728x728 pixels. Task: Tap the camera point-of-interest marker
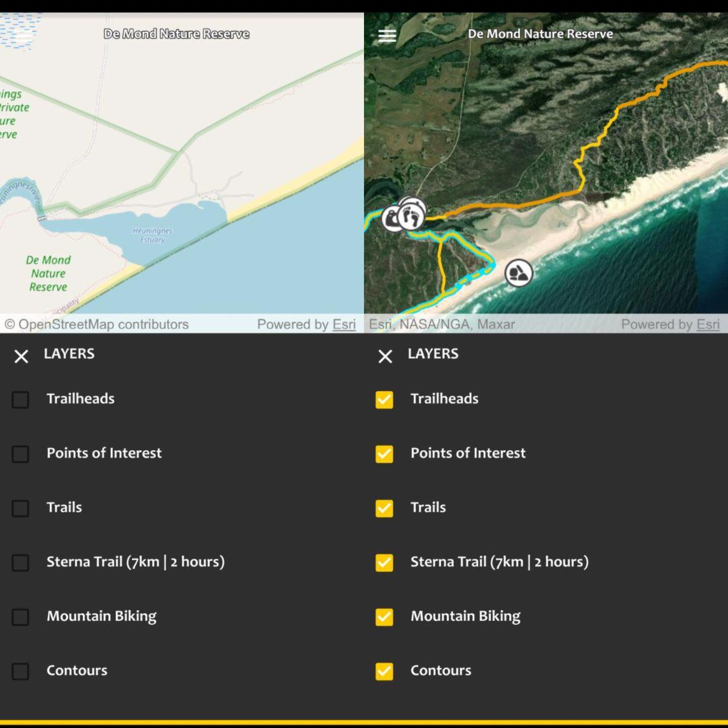[x=390, y=218]
